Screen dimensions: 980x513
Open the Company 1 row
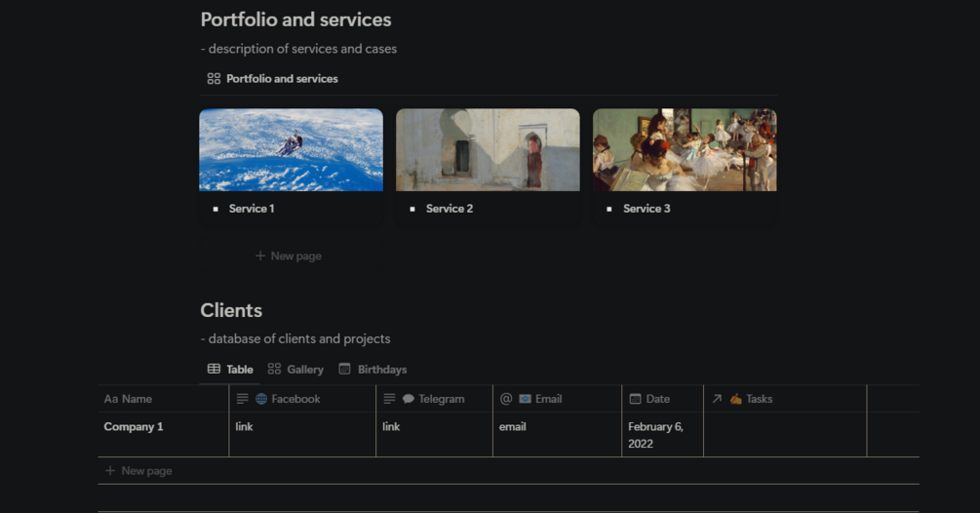click(x=134, y=427)
